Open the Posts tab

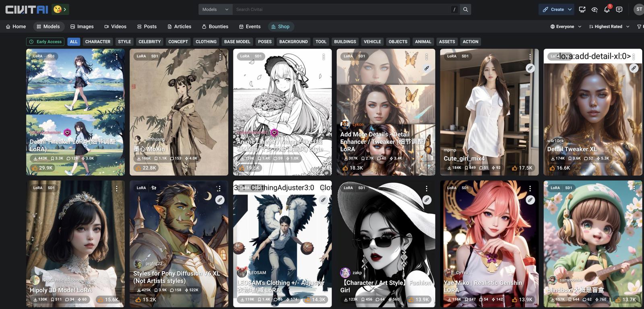tap(147, 27)
